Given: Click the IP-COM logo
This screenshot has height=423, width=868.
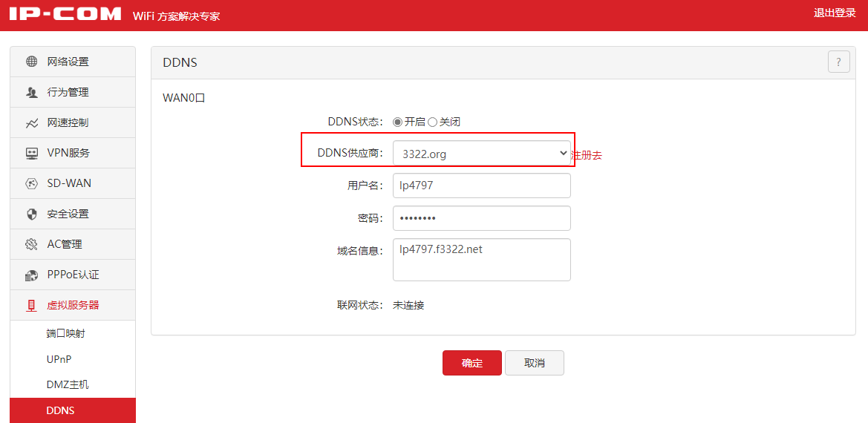Looking at the screenshot, I should (x=66, y=14).
